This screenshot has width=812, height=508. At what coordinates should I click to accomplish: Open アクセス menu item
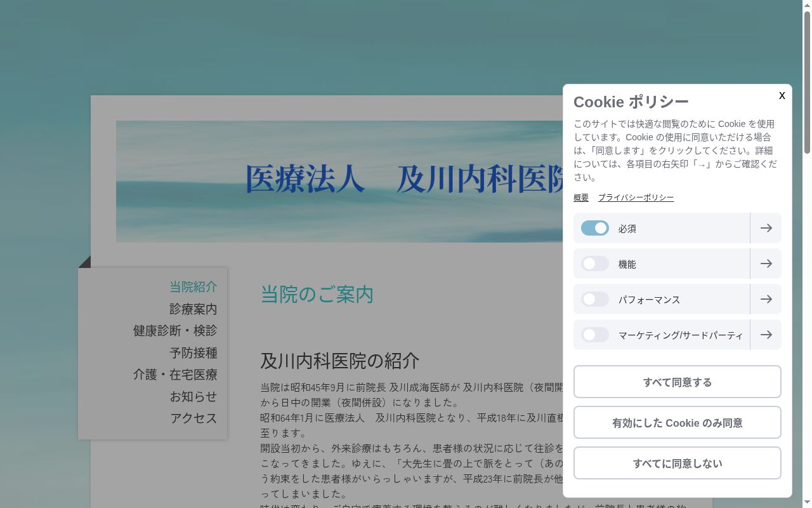[193, 418]
